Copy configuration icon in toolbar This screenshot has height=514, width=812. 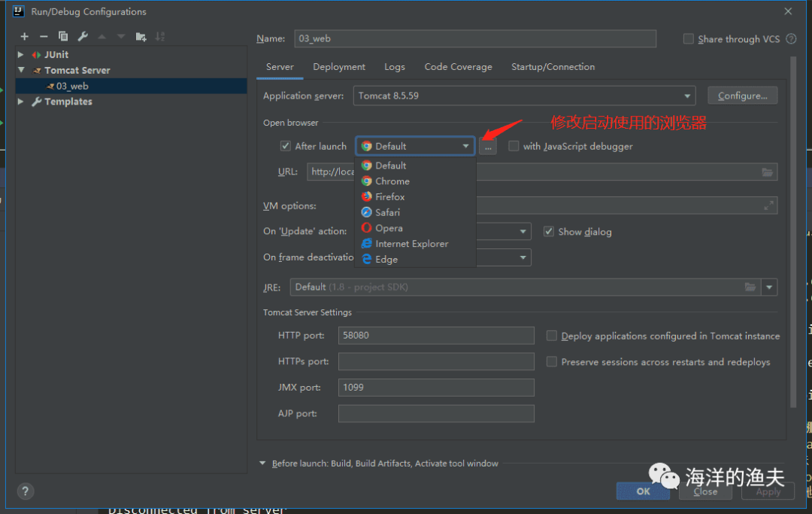click(x=63, y=36)
